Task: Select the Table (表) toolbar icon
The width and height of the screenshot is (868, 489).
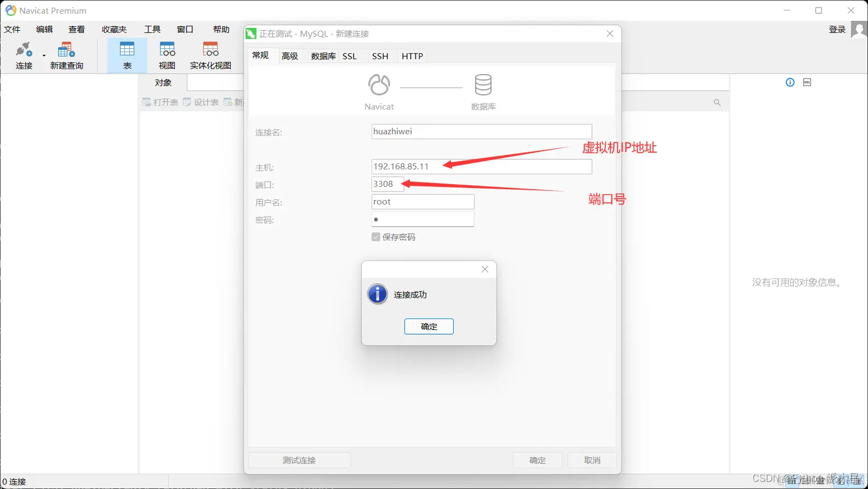Action: coord(127,55)
